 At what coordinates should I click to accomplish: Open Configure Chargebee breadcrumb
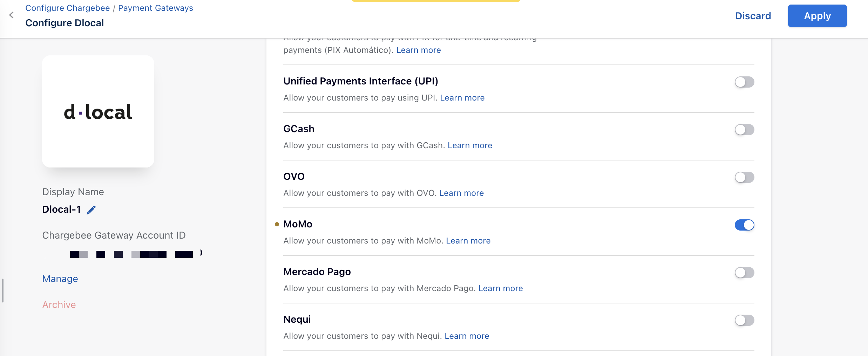tap(67, 8)
